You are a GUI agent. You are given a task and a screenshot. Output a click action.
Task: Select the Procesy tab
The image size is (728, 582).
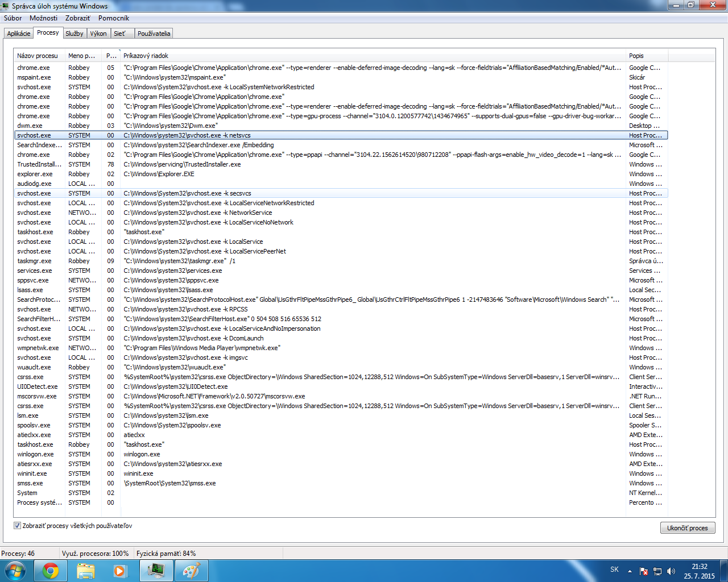pyautogui.click(x=48, y=32)
